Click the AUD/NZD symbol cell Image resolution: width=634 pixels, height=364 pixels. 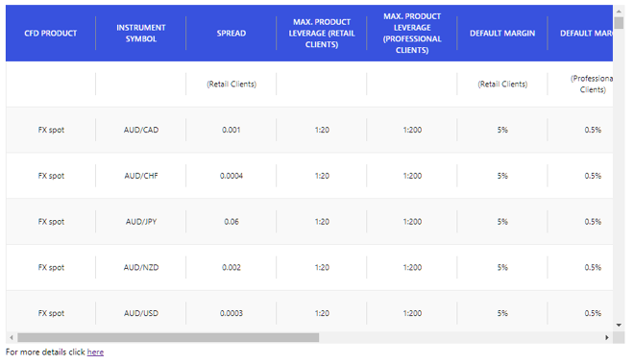click(140, 267)
